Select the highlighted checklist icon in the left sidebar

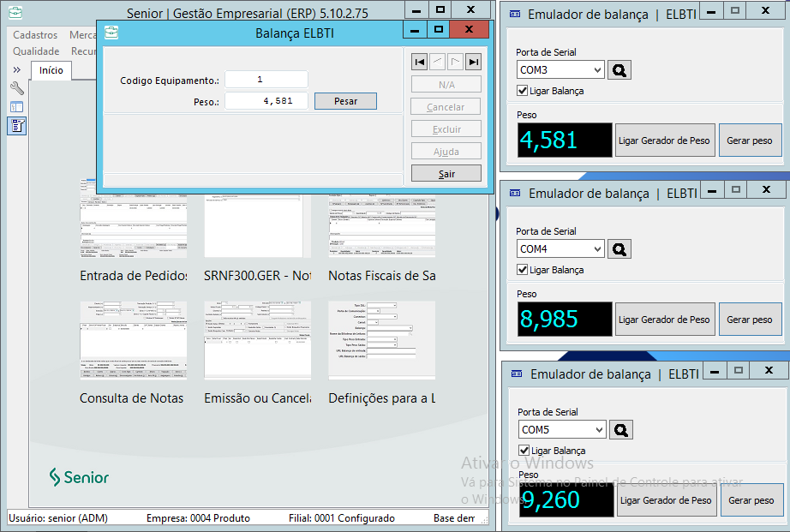16,126
